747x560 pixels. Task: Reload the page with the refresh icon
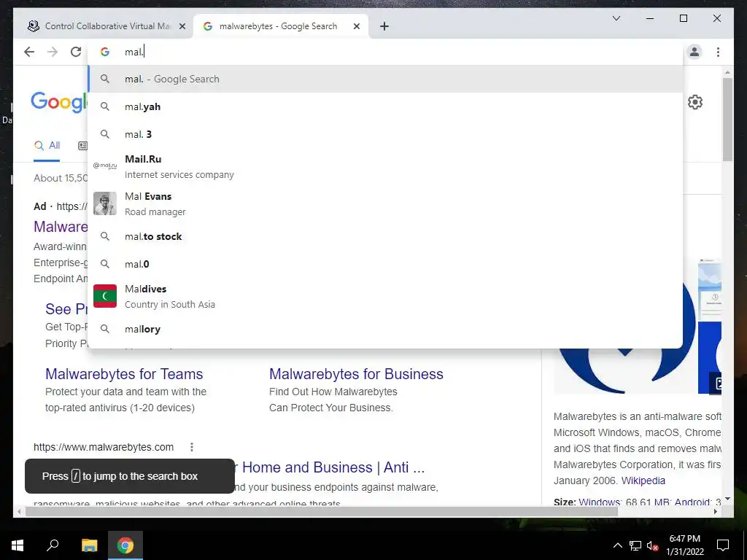click(76, 52)
